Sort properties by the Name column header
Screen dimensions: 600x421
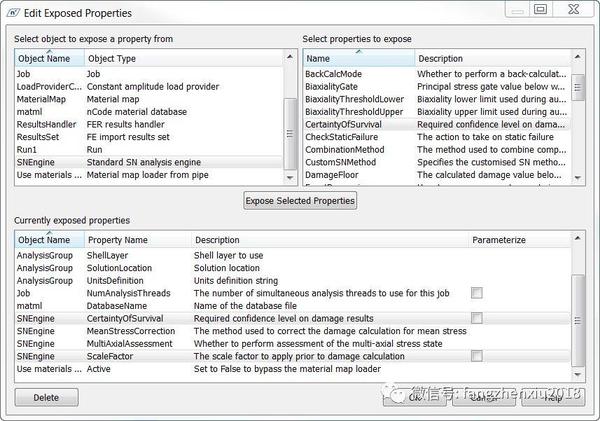point(358,59)
